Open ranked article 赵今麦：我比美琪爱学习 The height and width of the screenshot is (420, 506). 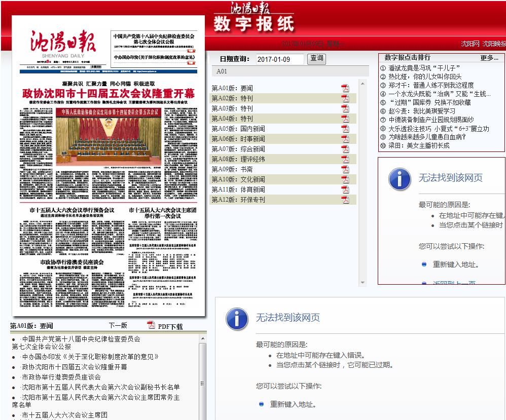[422, 111]
